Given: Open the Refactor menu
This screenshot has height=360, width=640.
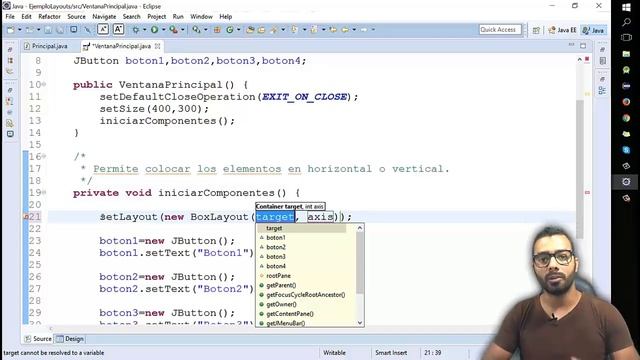Looking at the screenshot, I should tap(49, 17).
